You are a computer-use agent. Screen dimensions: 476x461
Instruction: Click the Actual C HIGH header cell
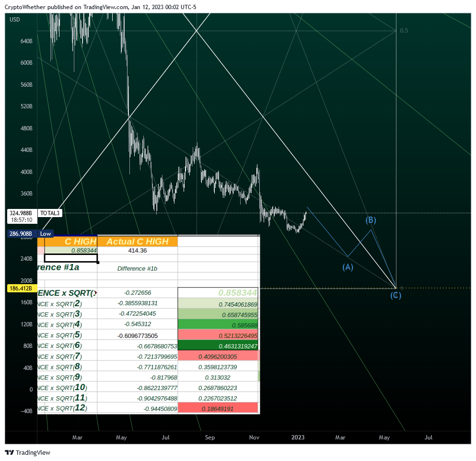click(x=138, y=241)
